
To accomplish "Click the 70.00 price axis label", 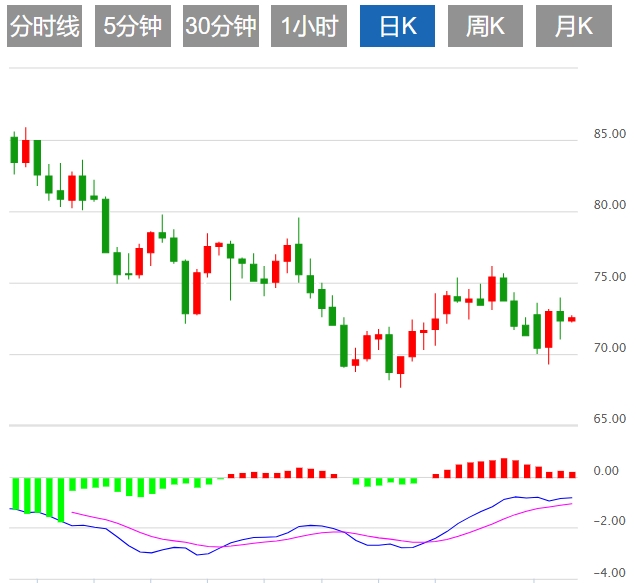I will click(609, 348).
